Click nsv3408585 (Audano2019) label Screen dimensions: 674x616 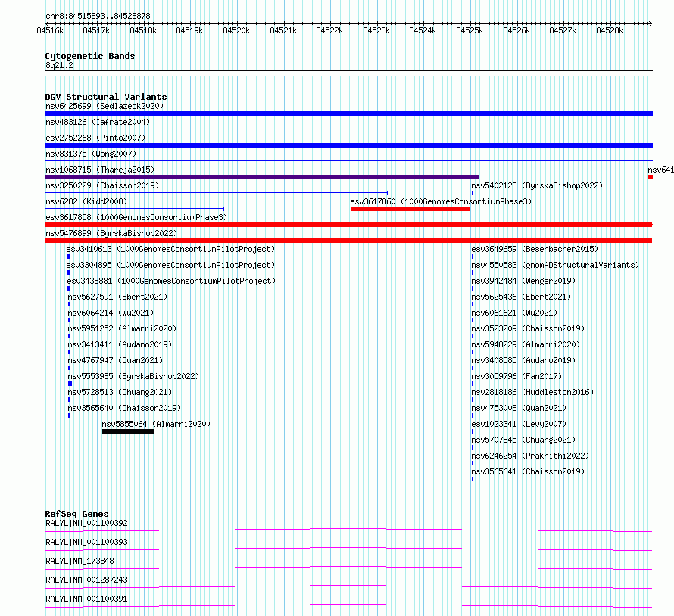pos(523,360)
